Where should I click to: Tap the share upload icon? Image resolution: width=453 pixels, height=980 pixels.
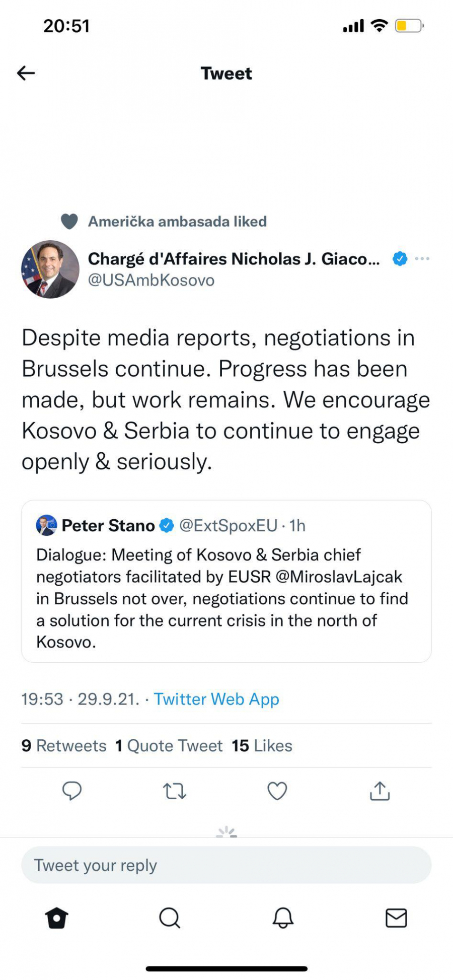coord(380,791)
